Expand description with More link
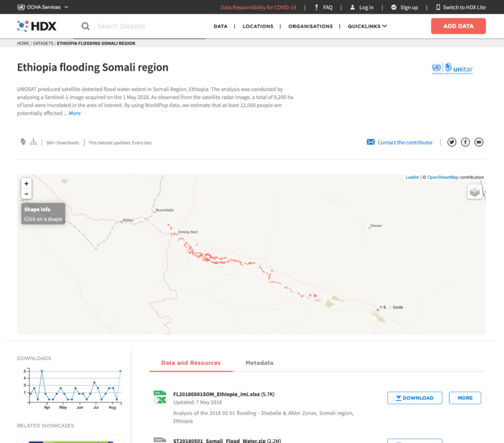504x443 pixels. (x=74, y=113)
